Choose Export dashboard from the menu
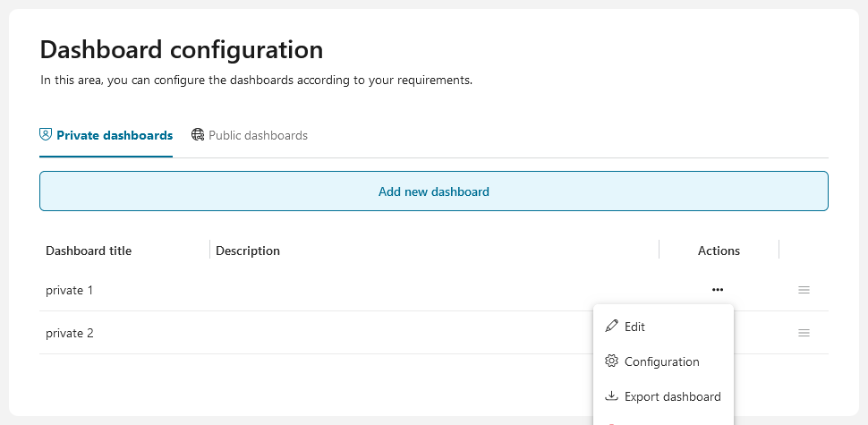This screenshot has height=425, width=868. pos(672,397)
